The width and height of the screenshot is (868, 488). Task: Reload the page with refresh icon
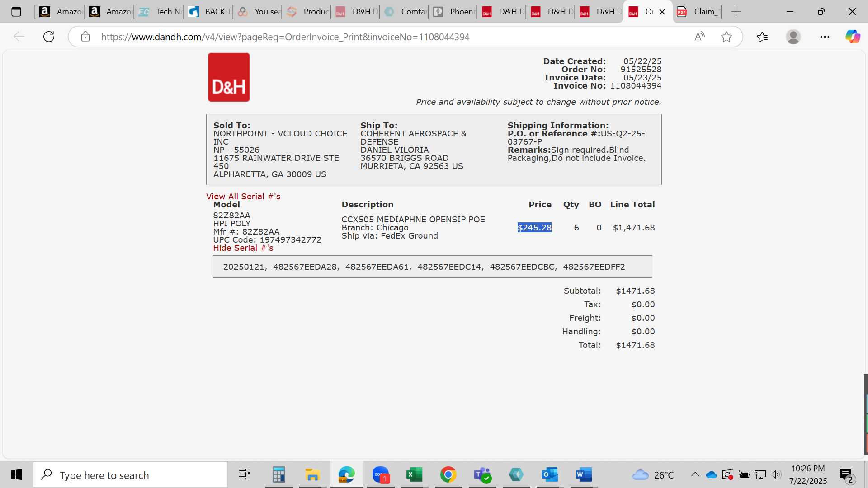49,37
